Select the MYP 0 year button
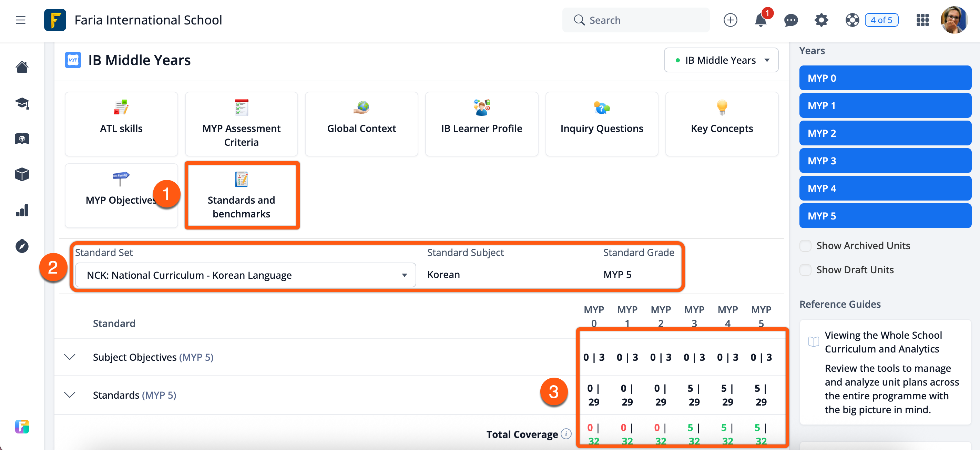Screen dimensions: 980x450 [885, 78]
